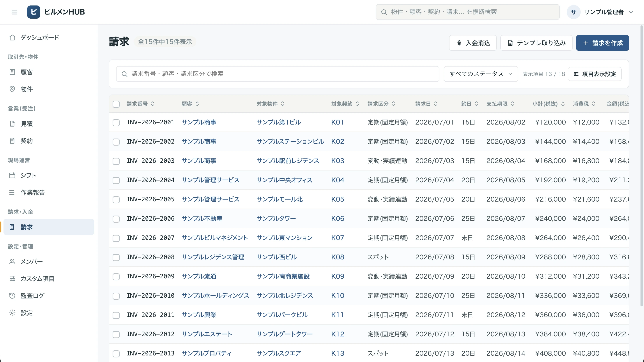
Task: Open the すべてのステータス dropdown
Action: 481,74
